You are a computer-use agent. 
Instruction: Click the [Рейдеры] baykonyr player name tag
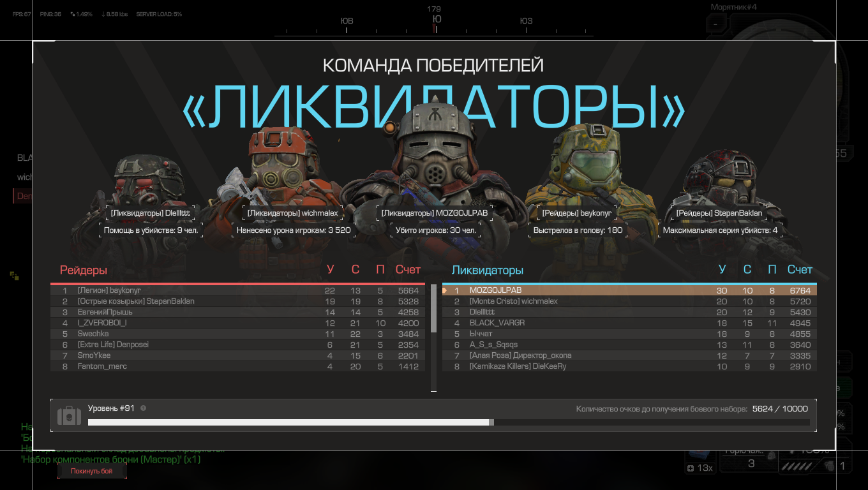point(576,212)
